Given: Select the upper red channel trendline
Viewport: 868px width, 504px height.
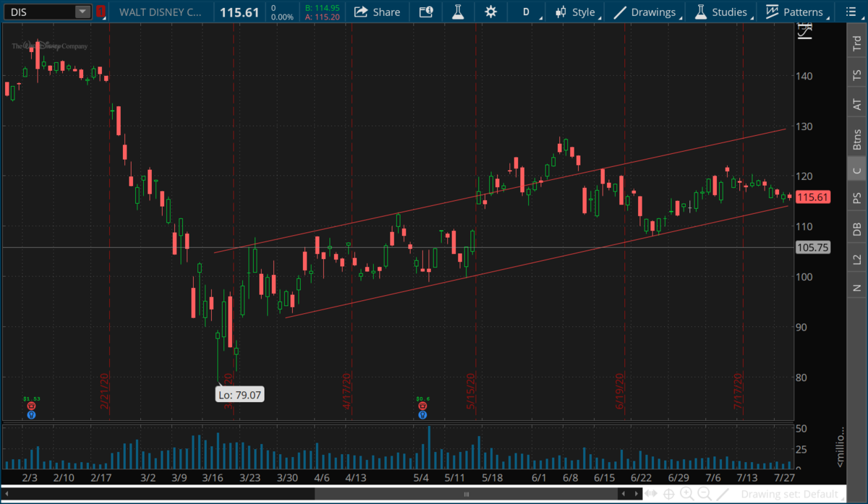Looking at the screenshot, I should (x=499, y=191).
